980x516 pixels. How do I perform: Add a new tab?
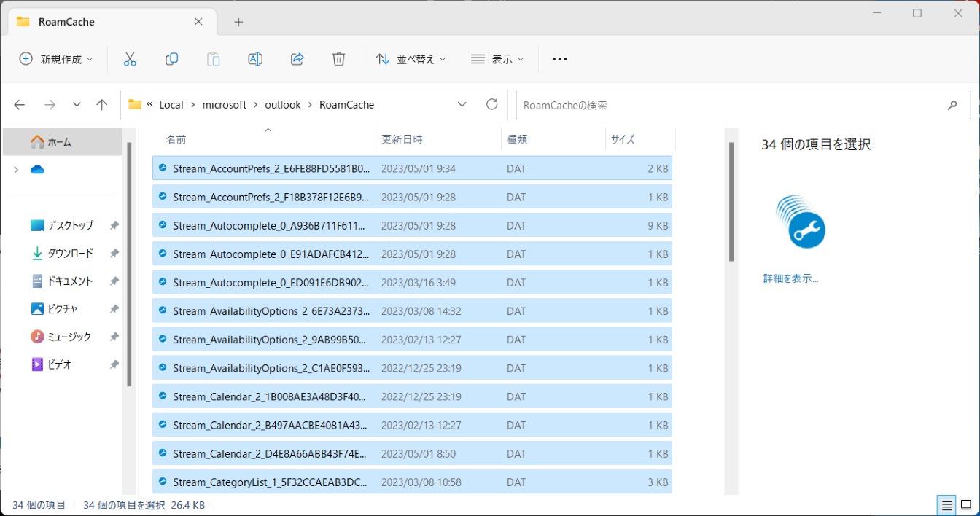tap(238, 22)
